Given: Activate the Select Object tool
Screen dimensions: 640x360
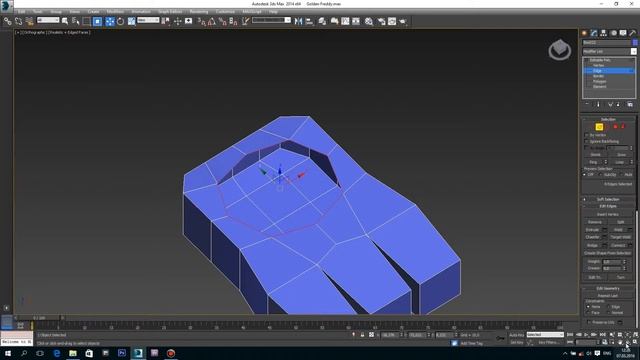Looking at the screenshot, I should [x=65, y=21].
